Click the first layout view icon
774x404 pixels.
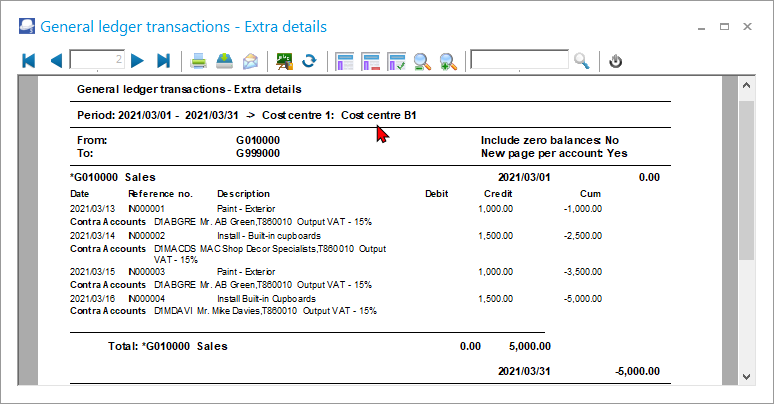(x=345, y=61)
